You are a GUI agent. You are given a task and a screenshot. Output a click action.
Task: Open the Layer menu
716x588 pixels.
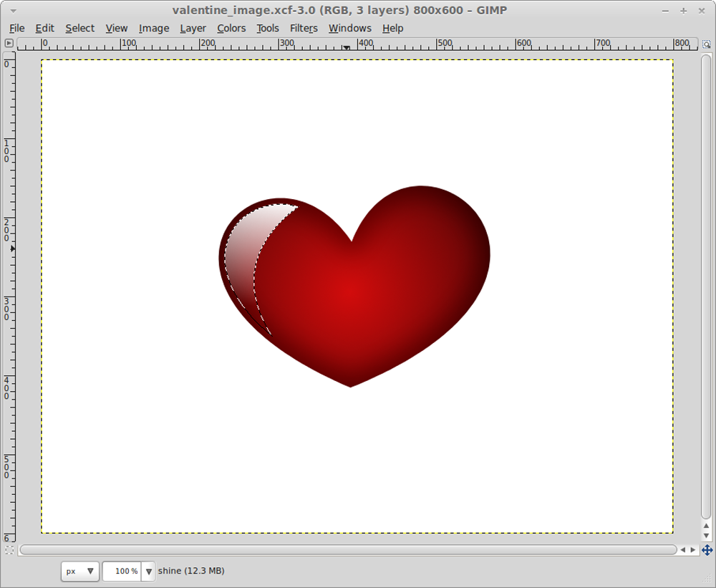tap(193, 28)
